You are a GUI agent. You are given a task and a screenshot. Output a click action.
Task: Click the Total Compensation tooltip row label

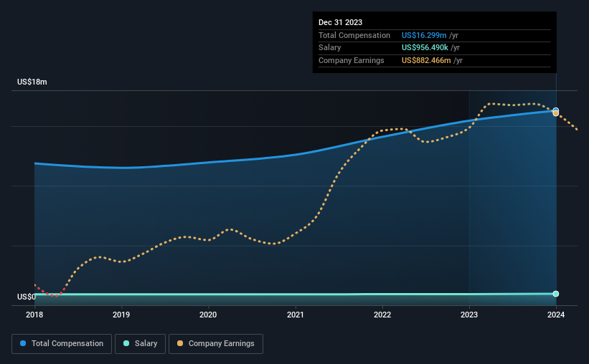point(354,35)
